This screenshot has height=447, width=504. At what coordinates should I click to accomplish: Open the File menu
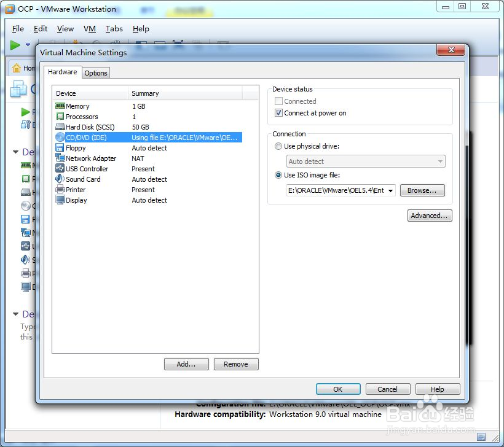tap(18, 29)
